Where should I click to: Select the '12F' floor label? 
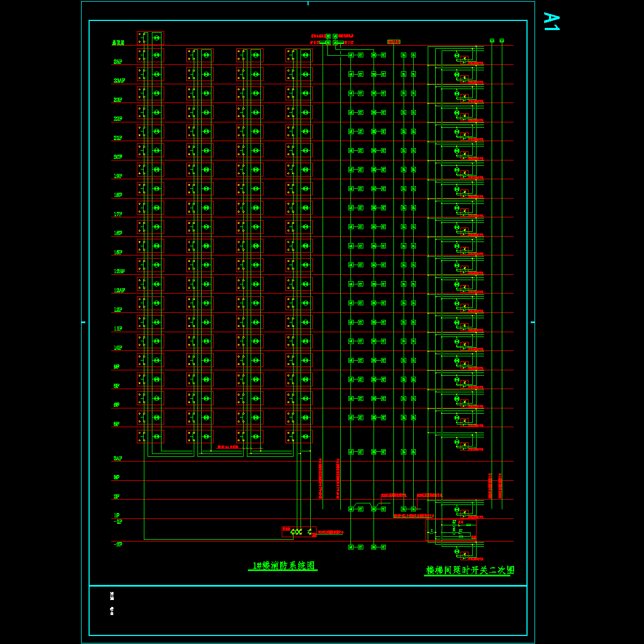(118, 310)
